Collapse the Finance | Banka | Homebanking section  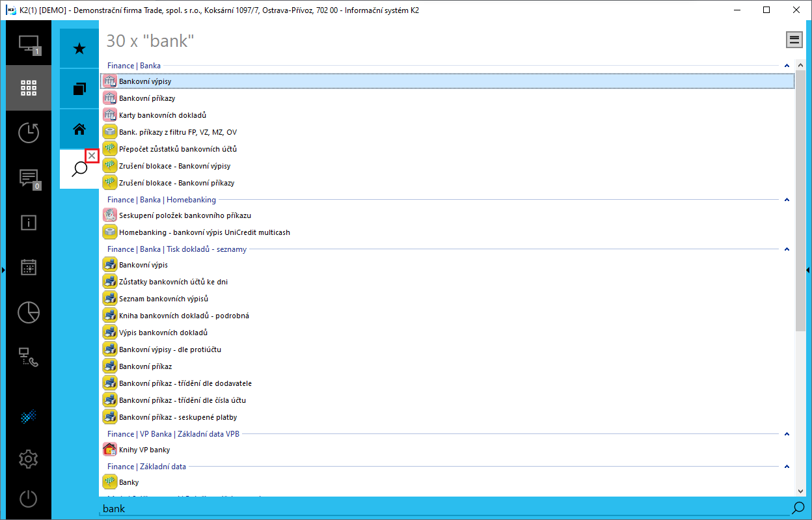(787, 199)
